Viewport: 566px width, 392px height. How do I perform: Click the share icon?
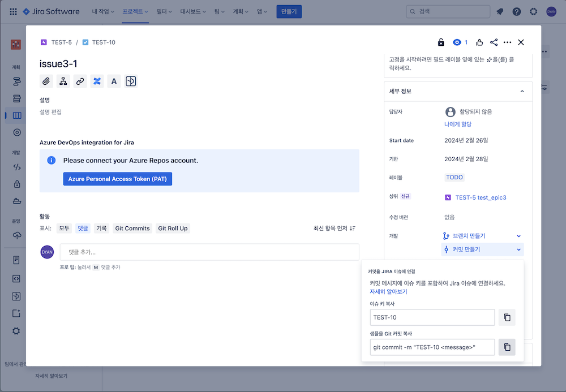494,42
